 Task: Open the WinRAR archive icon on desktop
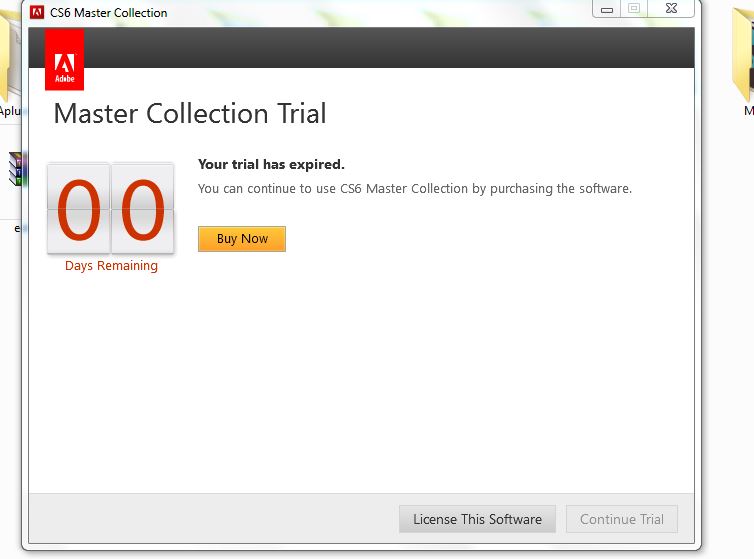pyautogui.click(x=18, y=168)
